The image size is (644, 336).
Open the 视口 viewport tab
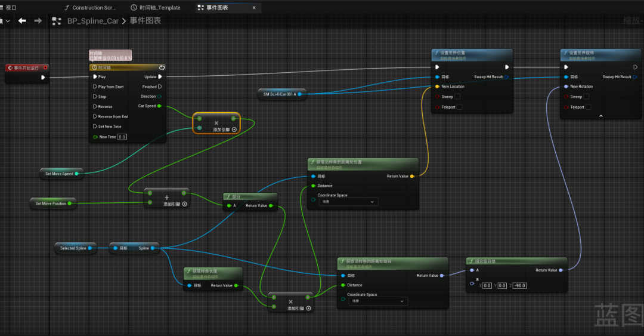8,7
